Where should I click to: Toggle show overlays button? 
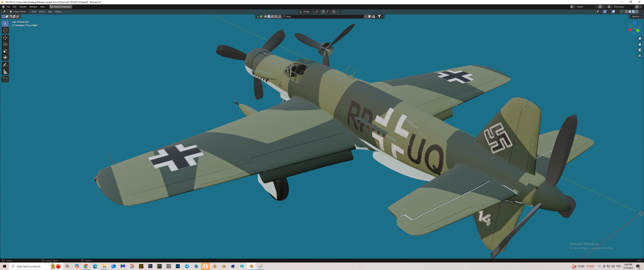pos(613,11)
